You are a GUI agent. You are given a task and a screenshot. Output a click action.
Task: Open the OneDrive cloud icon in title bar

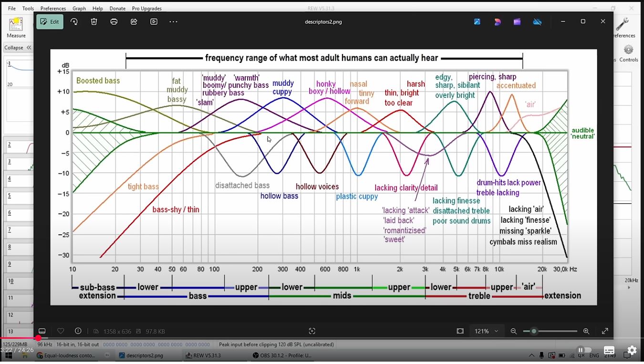pos(538,21)
